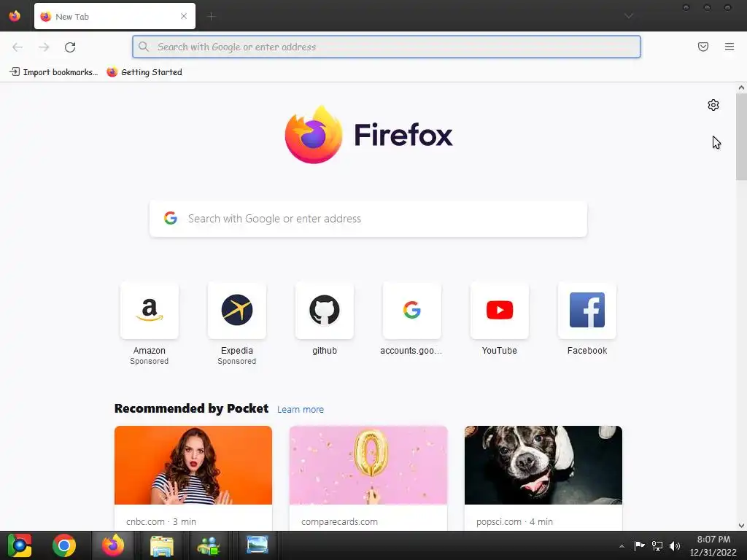Image resolution: width=747 pixels, height=560 pixels.
Task: Open the popsci.com dog story thumbnail
Action: [x=543, y=465]
